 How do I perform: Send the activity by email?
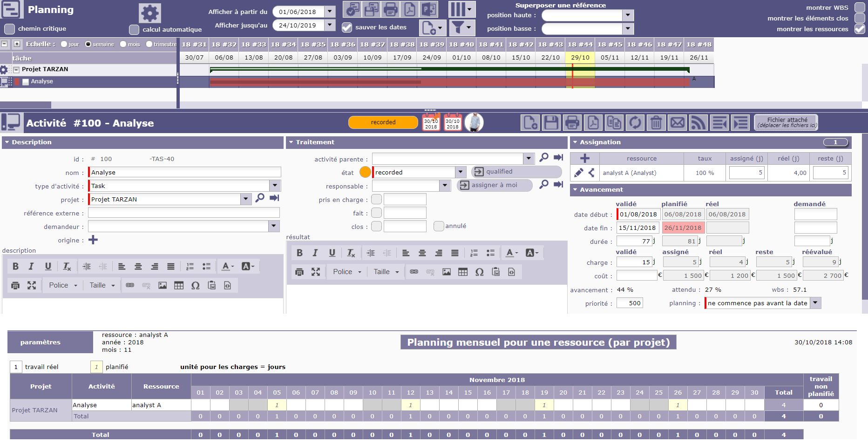[x=678, y=123]
